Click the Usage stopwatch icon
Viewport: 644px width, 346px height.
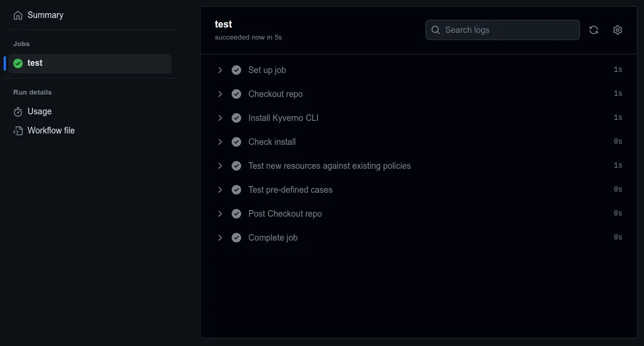click(18, 111)
